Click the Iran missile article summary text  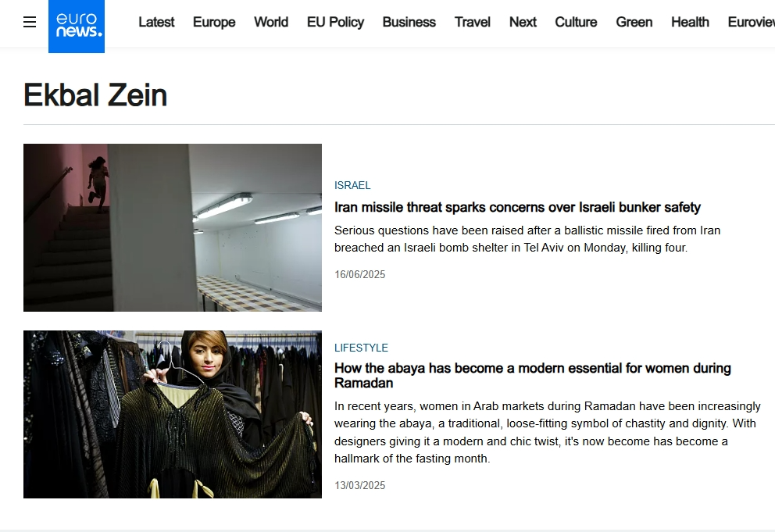point(527,239)
